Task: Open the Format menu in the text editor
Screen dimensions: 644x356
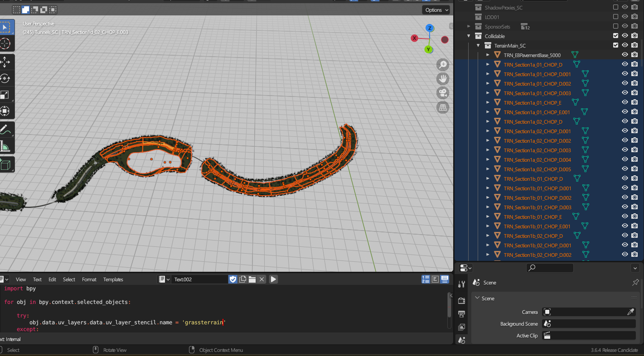Action: click(89, 279)
